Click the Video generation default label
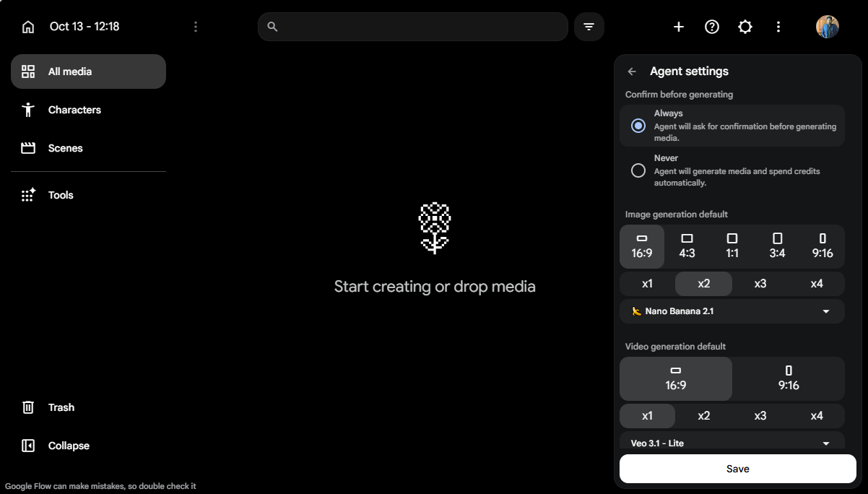868x494 pixels. pos(675,347)
